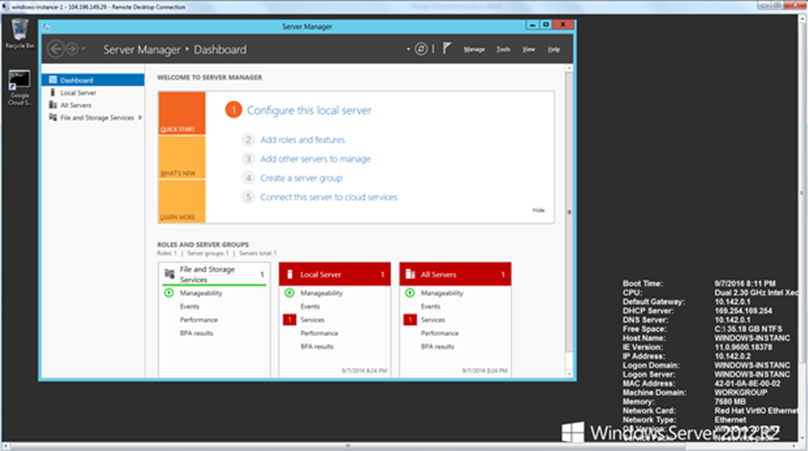Open Services in the All Servers tile
This screenshot has width=808, height=451.
click(x=432, y=320)
